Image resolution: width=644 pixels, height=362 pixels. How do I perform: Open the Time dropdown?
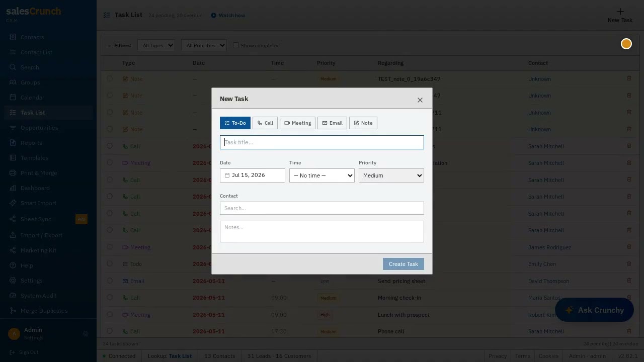click(x=322, y=175)
